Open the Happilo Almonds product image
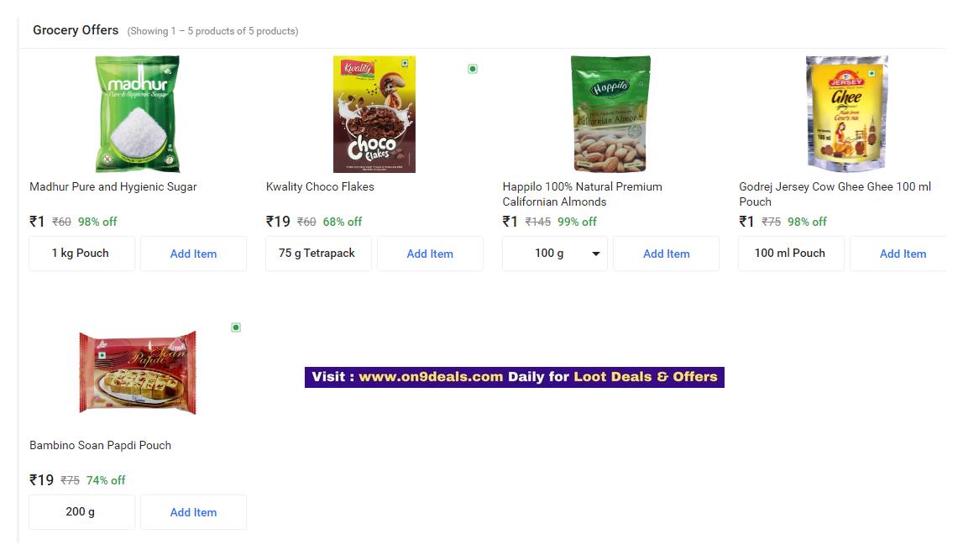The image size is (963, 560). point(610,113)
